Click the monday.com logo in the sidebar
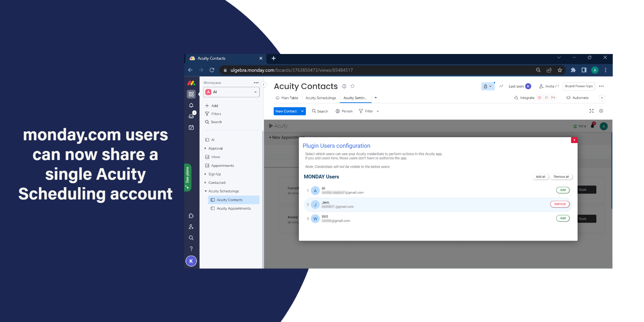Screen dimensions: 644x322 (191, 83)
